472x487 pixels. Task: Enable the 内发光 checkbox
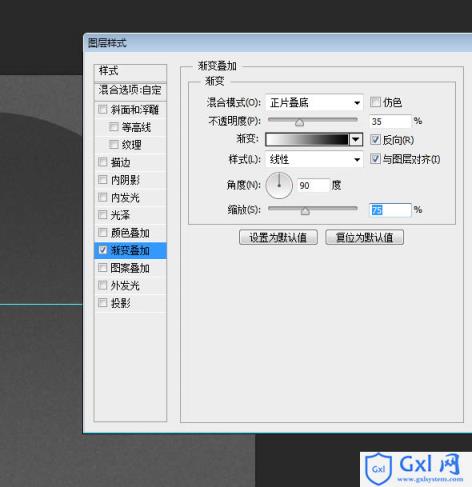(x=102, y=197)
